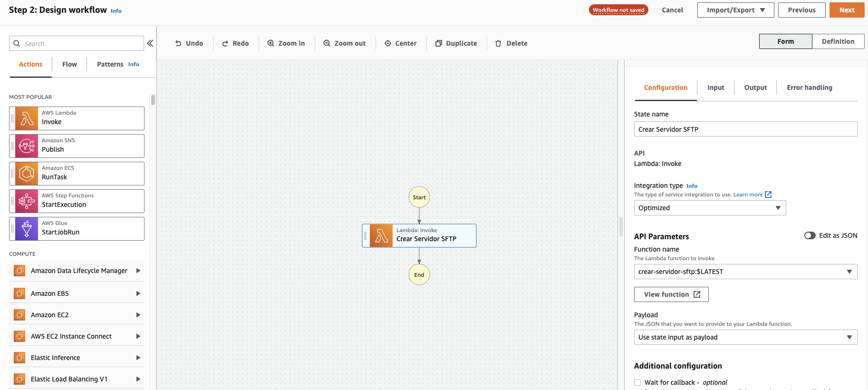Switch to the Configuration tab
Screen dimensions: 868x390
click(x=665, y=88)
